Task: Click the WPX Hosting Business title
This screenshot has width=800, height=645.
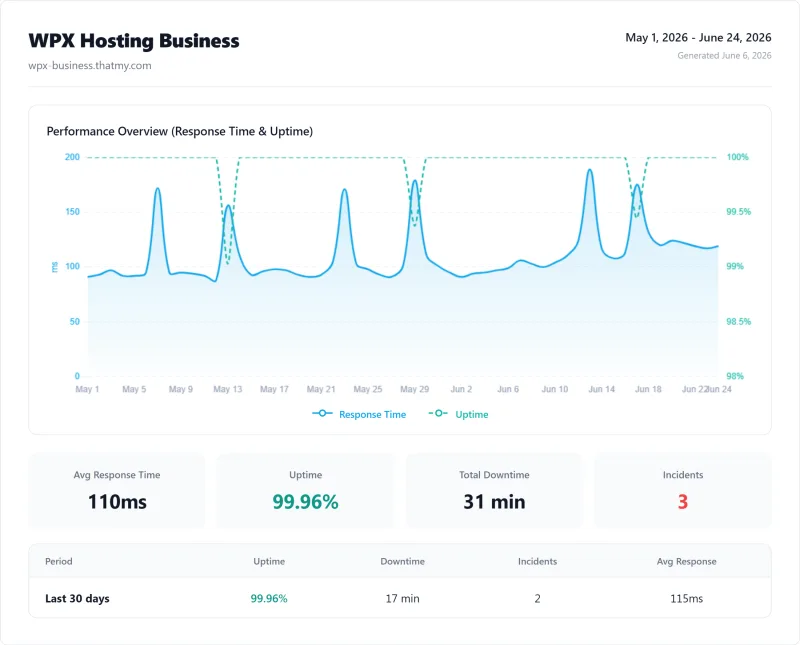Action: 134,41
